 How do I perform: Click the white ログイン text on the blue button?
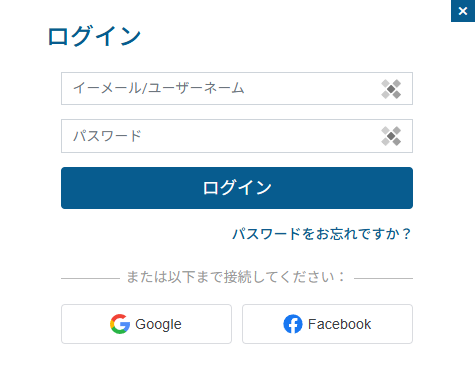tap(237, 188)
